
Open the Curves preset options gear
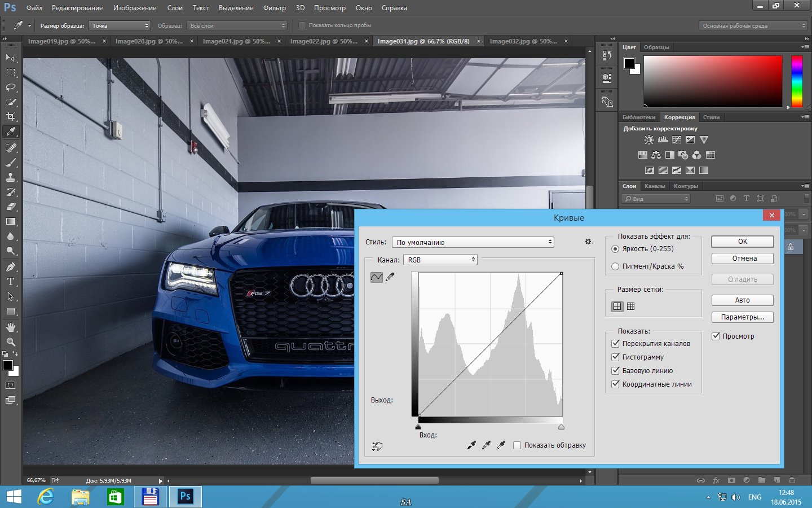tap(589, 242)
